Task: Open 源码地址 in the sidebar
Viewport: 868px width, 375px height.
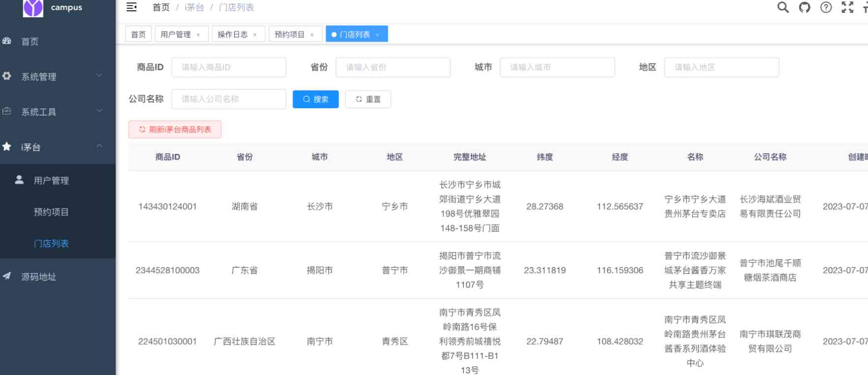Action: pyautogui.click(x=39, y=277)
